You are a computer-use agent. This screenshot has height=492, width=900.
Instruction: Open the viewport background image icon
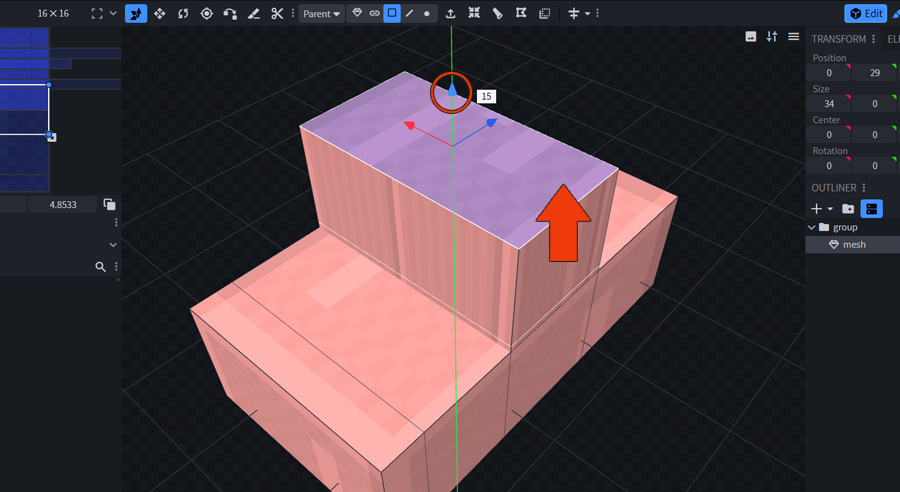[x=751, y=37]
